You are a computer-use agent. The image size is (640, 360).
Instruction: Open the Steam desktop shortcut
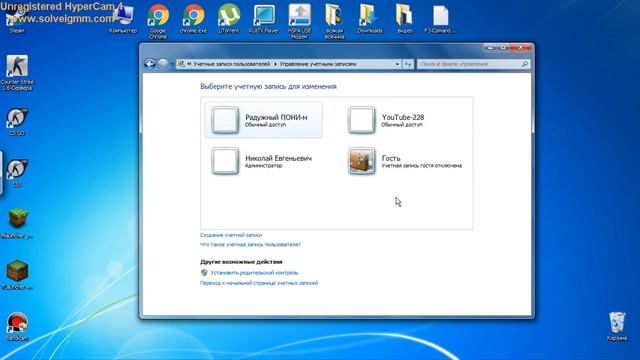tap(16, 20)
